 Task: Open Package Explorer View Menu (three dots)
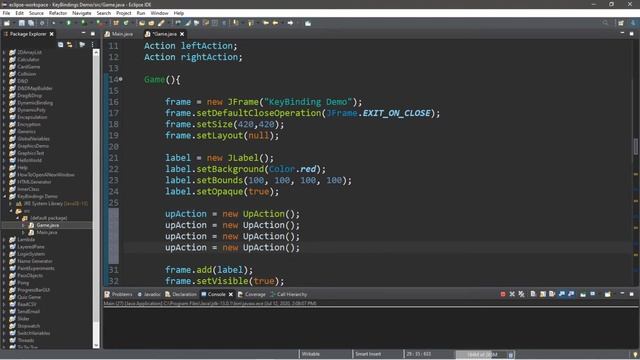pyautogui.click(x=93, y=44)
